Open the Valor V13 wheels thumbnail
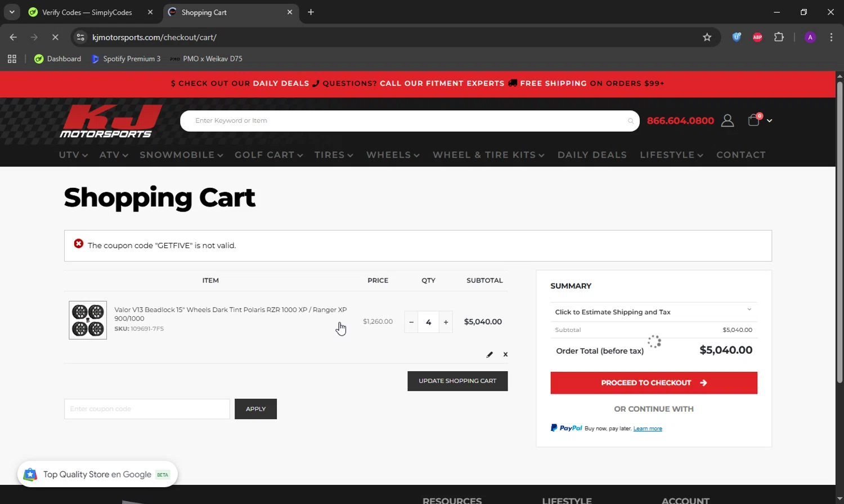 [x=88, y=320]
